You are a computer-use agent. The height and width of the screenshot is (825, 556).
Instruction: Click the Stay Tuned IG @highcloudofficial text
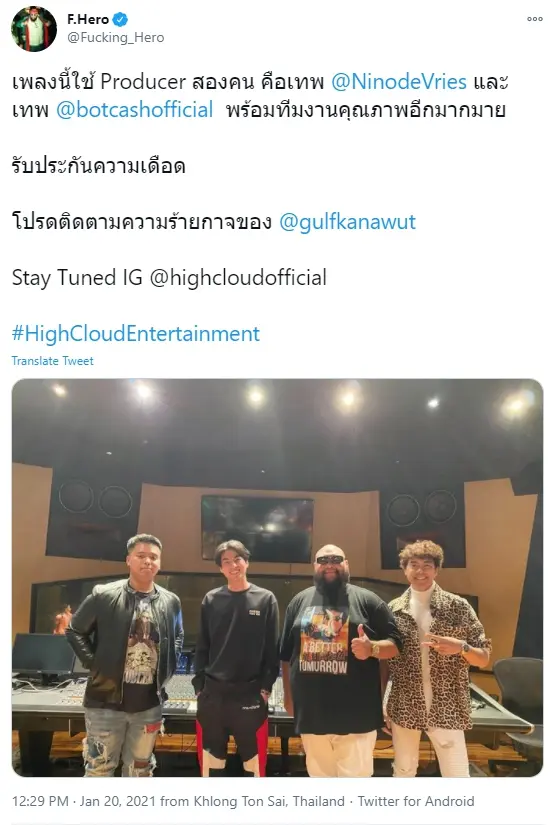(x=169, y=278)
